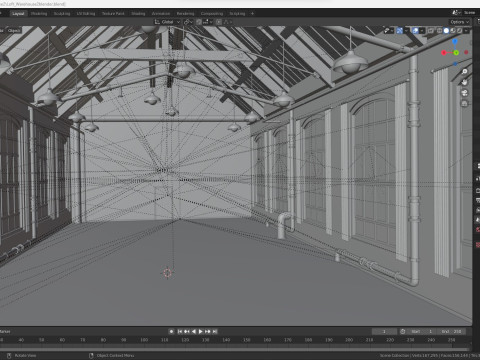Open object type visibility dropdown
Screen dimensions: 480x360
[388, 31]
